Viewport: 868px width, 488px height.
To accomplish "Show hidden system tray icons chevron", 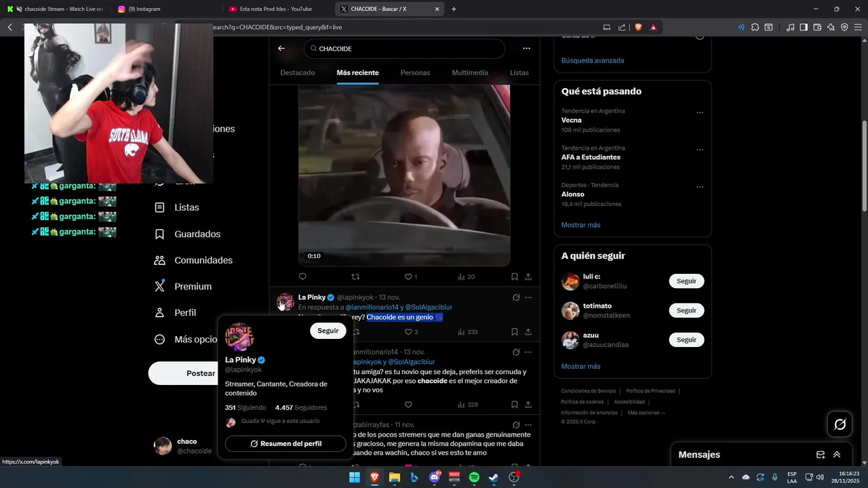I will pos(731,477).
